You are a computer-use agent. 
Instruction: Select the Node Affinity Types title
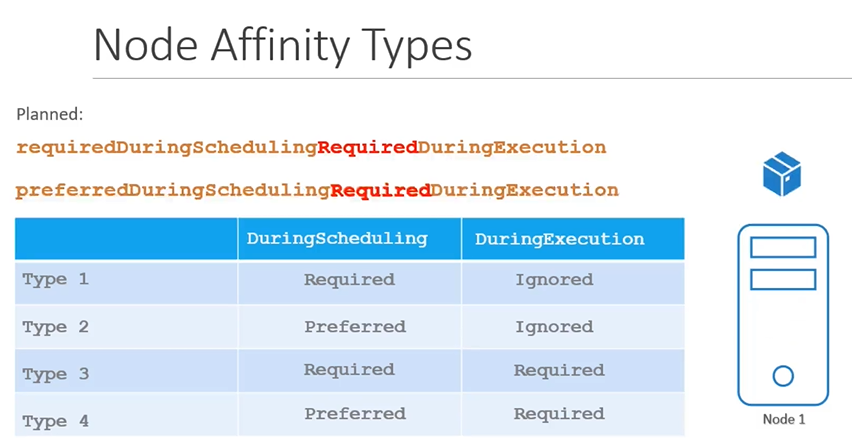[282, 45]
